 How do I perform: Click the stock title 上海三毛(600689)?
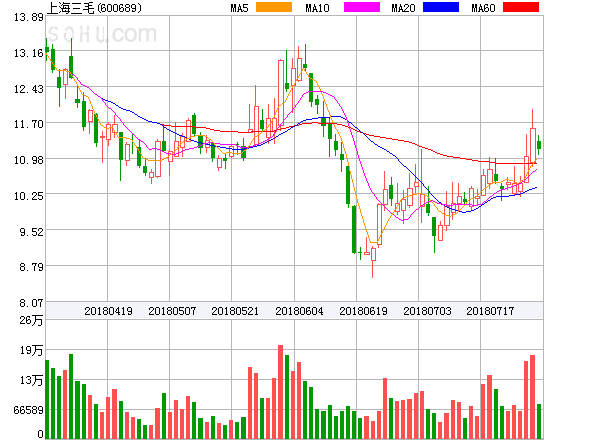(x=94, y=8)
